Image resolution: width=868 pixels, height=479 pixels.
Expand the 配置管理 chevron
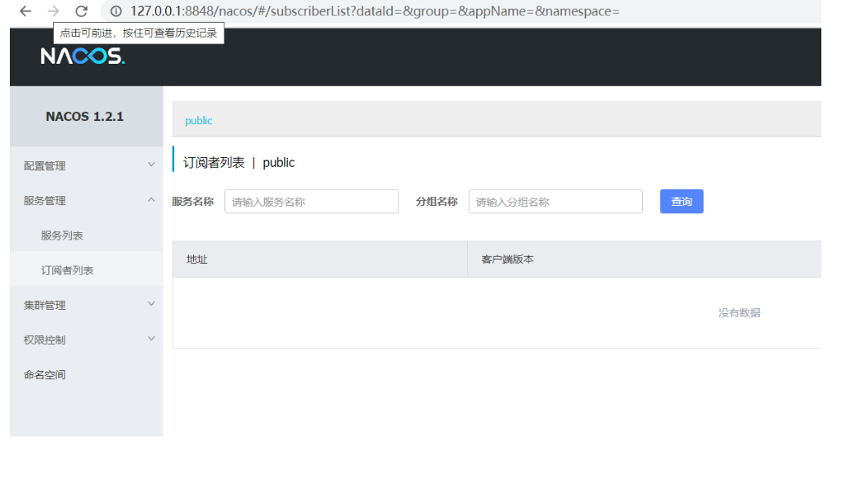[151, 164]
